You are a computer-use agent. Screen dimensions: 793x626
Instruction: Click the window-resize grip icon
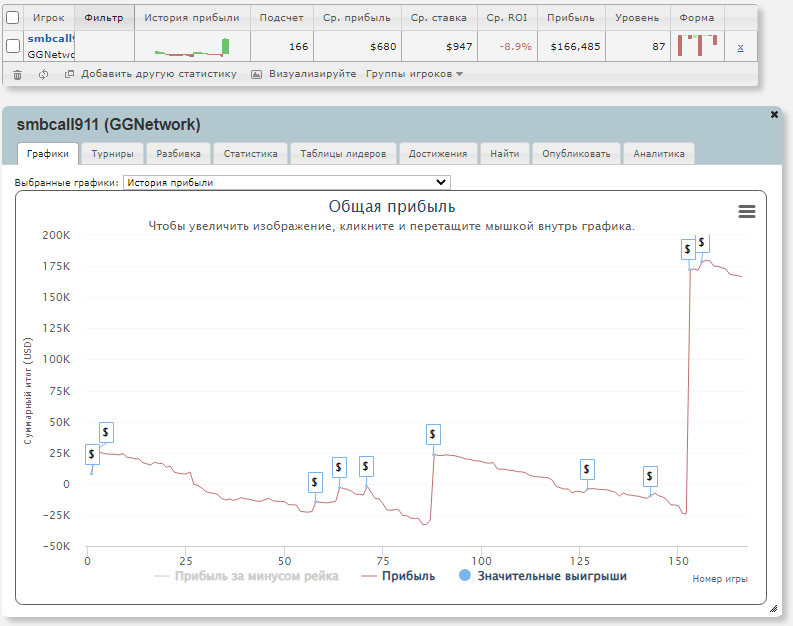[773, 608]
